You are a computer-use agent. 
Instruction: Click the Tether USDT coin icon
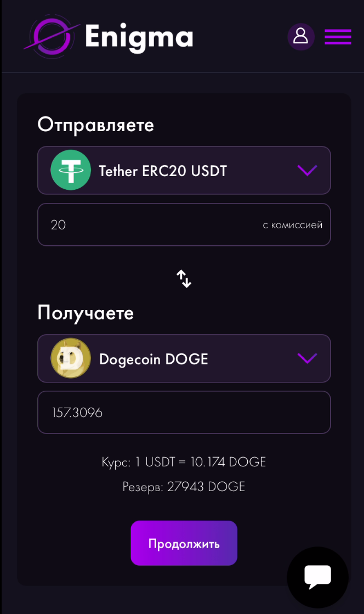tap(70, 170)
